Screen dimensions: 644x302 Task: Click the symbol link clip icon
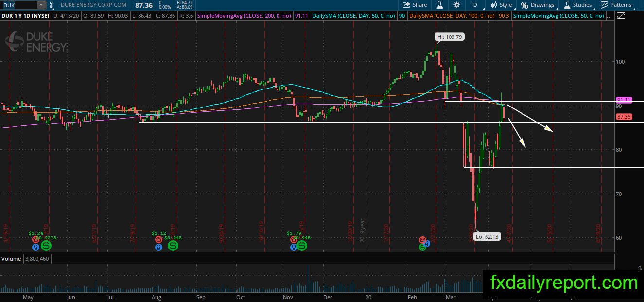(x=52, y=5)
